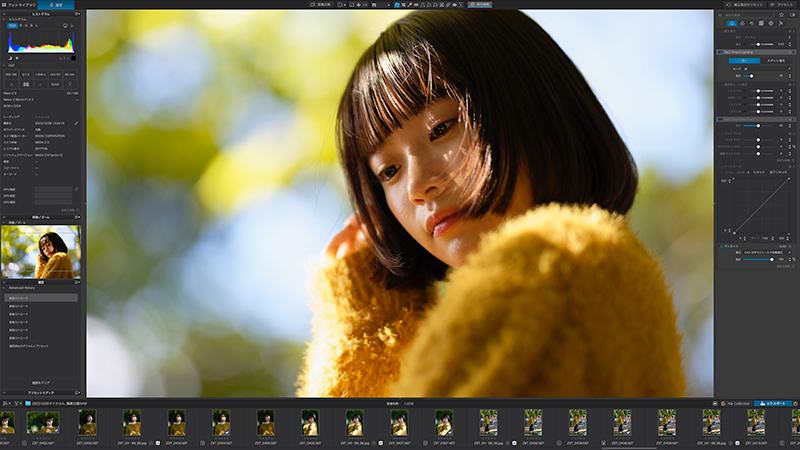The height and width of the screenshot is (450, 800).
Task: Adjust the ClearView Plus intensity slider
Action: pos(758,126)
